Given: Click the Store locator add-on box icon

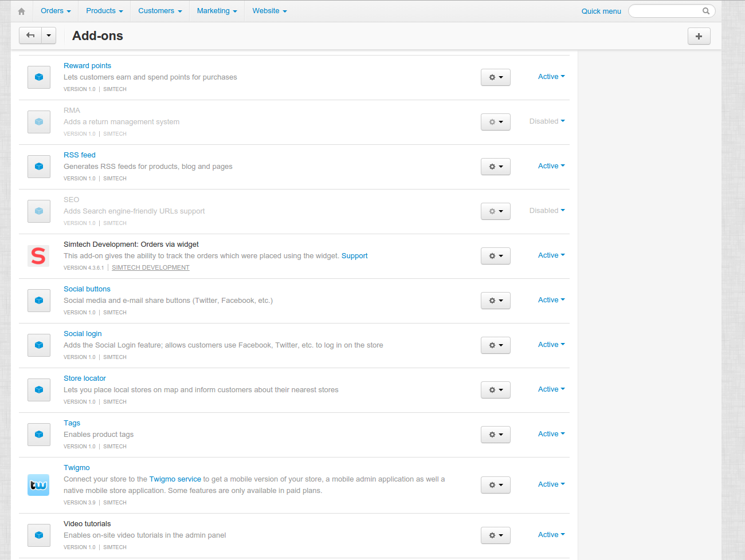Looking at the screenshot, I should point(39,390).
